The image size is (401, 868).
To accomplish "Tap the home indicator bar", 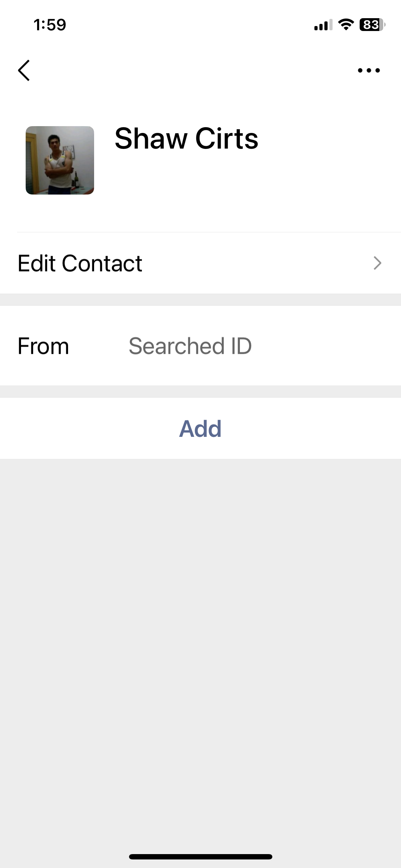I will click(200, 857).
